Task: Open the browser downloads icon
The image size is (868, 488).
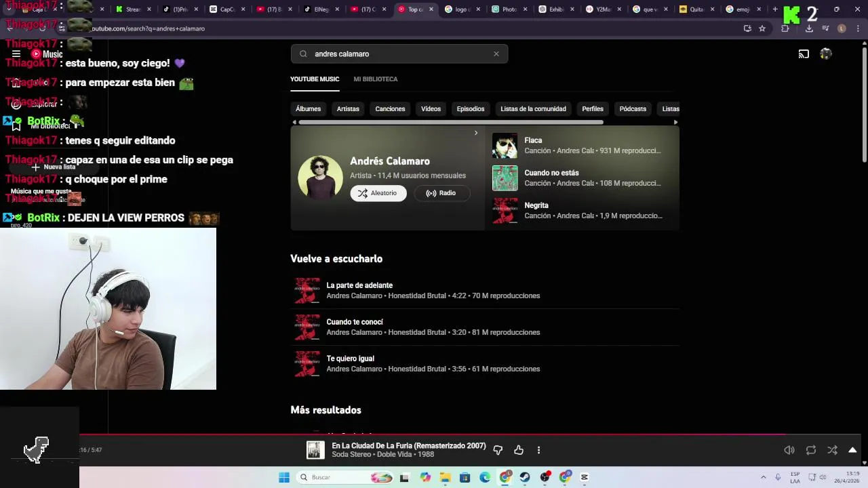Action: point(809,28)
